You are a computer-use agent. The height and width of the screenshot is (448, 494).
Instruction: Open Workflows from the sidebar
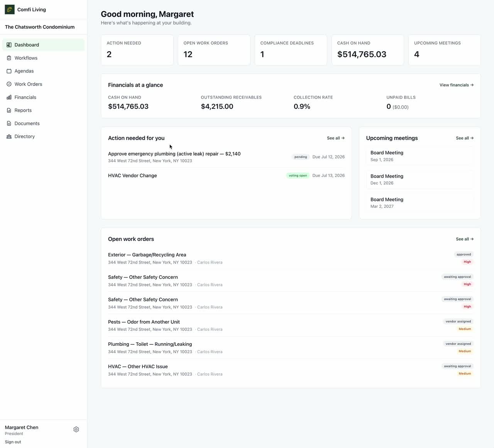pos(43,58)
